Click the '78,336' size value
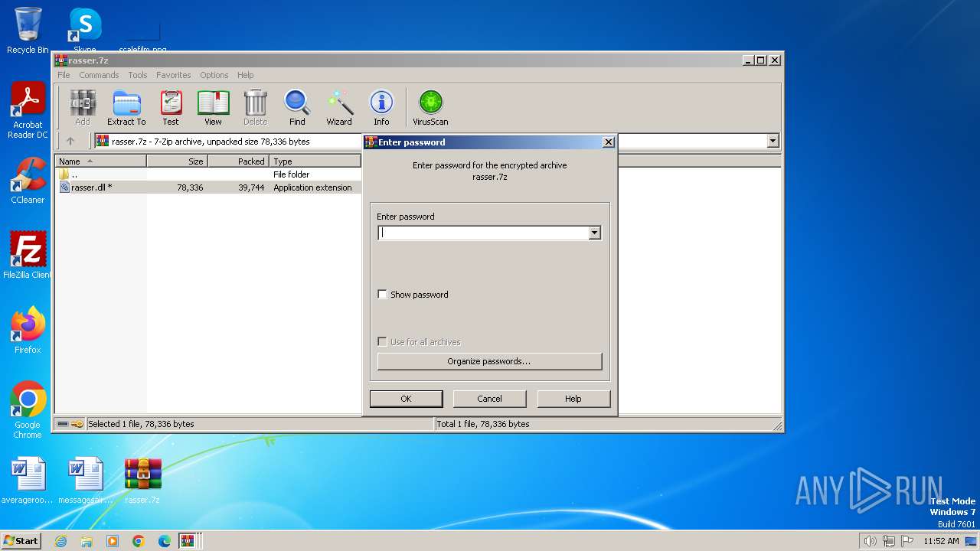 (x=190, y=187)
